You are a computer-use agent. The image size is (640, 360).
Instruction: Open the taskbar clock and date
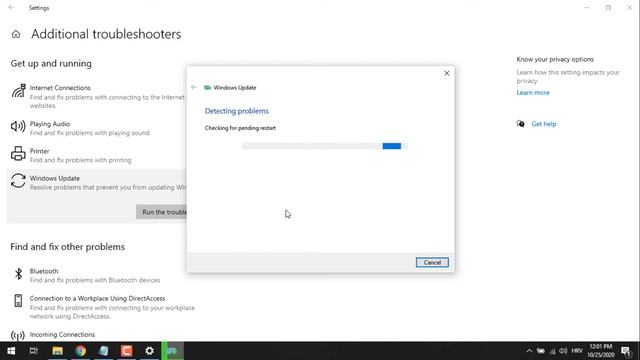click(x=600, y=351)
